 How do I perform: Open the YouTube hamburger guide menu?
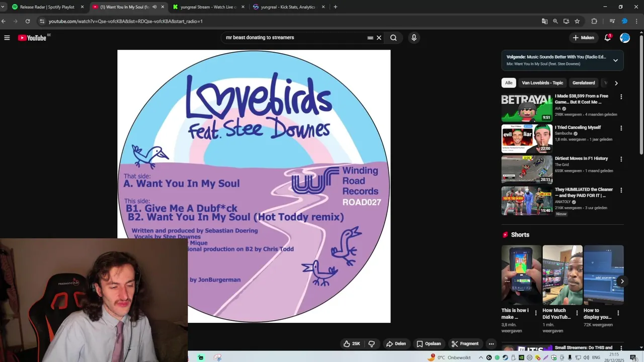pos(7,38)
